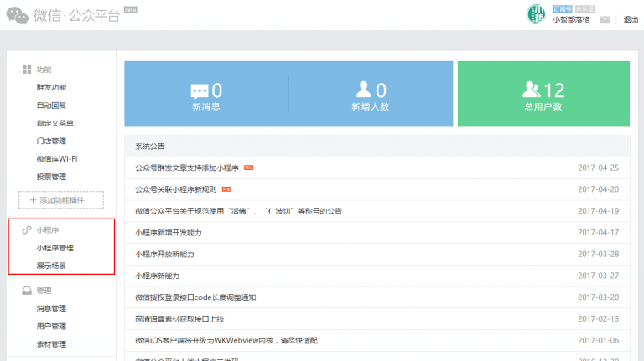Click the 未认证 status badge

tap(584, 8)
